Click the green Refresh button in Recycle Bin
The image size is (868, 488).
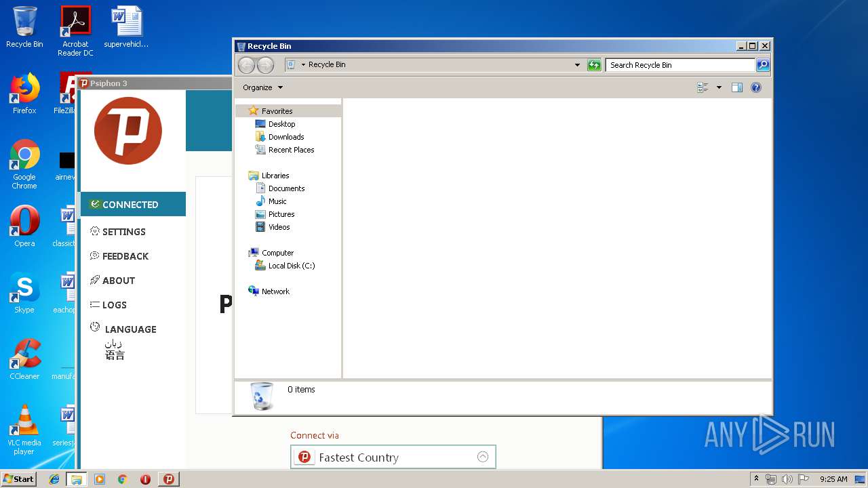[594, 65]
